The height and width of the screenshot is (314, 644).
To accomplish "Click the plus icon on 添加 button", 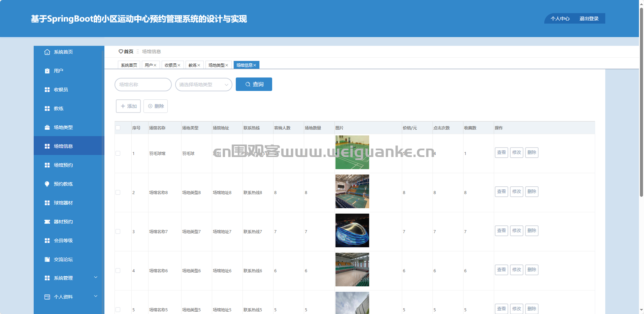I will tap(123, 106).
